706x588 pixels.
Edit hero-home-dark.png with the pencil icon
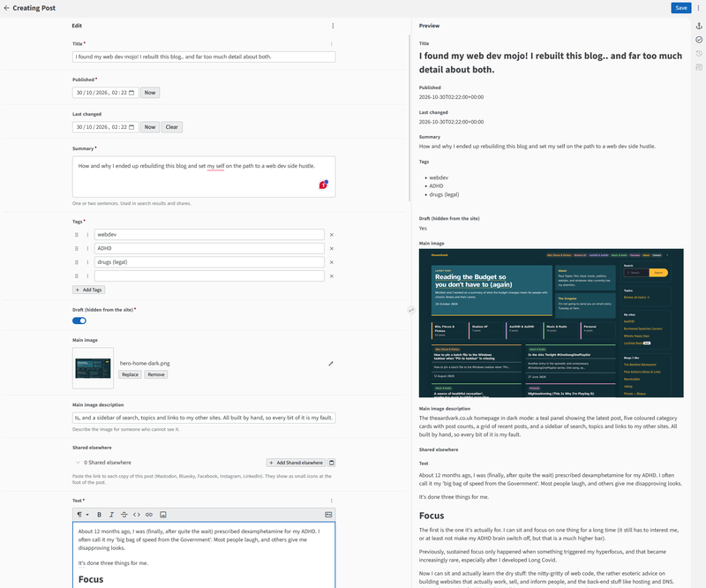coord(330,364)
